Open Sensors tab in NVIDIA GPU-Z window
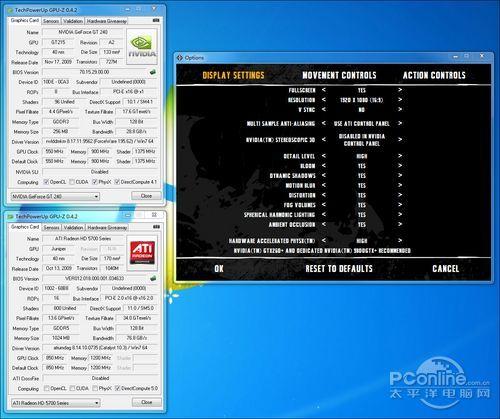500x419 pixels. [51, 21]
